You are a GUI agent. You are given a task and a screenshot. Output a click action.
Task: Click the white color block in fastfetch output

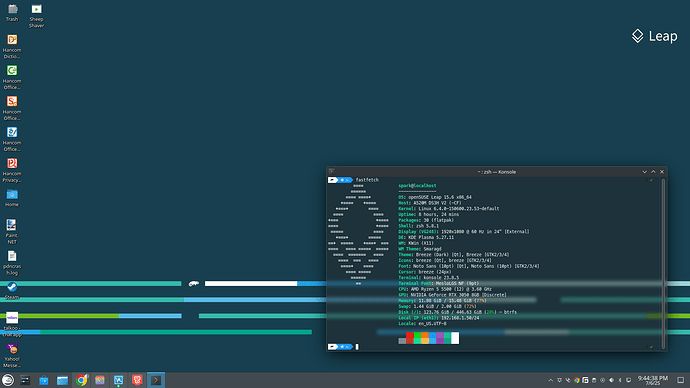click(455, 338)
